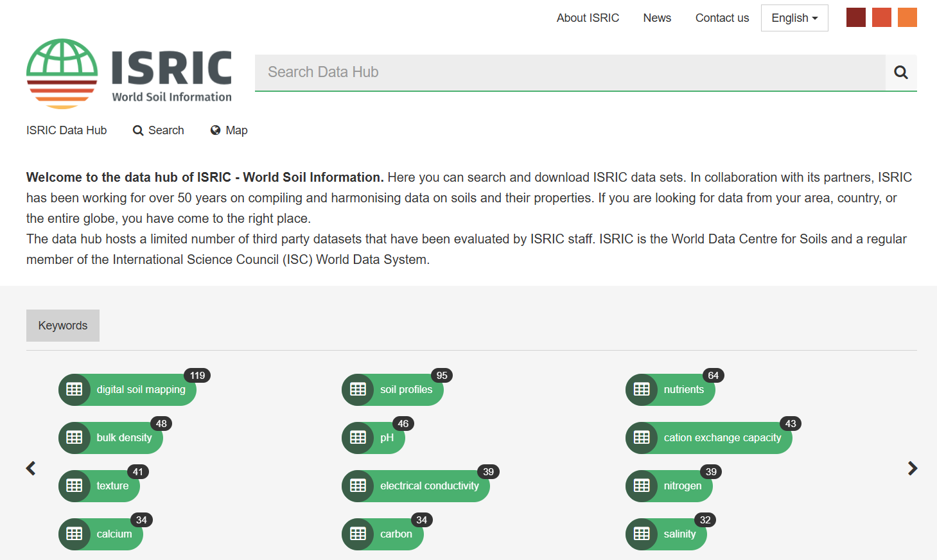
Task: Click the dark red color square
Action: tap(855, 17)
